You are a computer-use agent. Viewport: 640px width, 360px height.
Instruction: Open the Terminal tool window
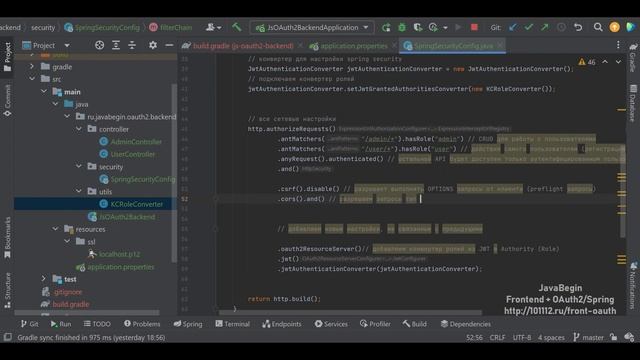pyautogui.click(x=233, y=324)
